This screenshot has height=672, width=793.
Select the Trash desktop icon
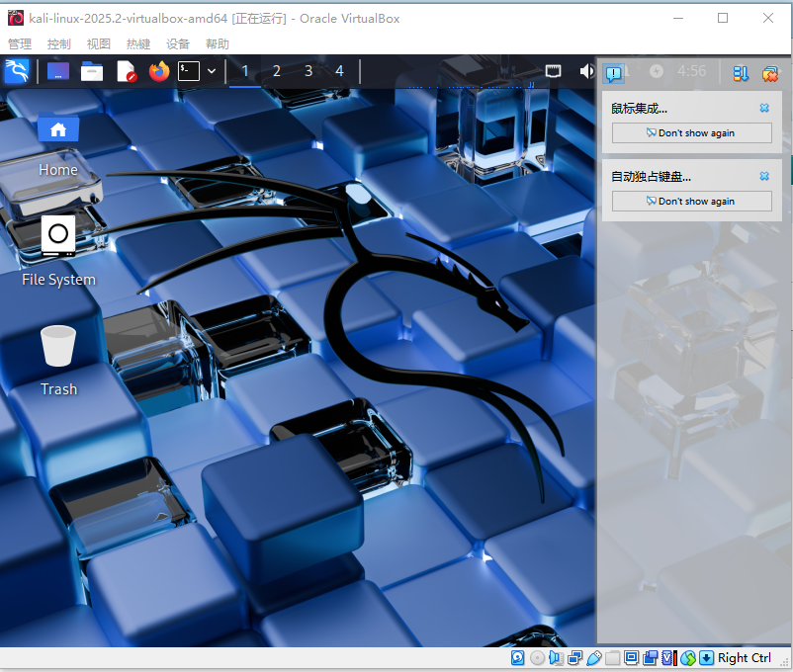(x=58, y=361)
